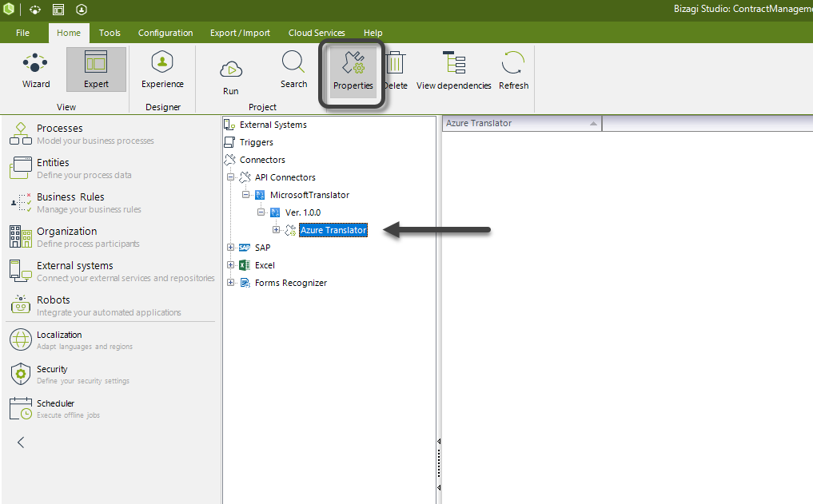Click the expert view quick-access icon in title bar
Image resolution: width=813 pixels, height=504 pixels.
point(58,10)
